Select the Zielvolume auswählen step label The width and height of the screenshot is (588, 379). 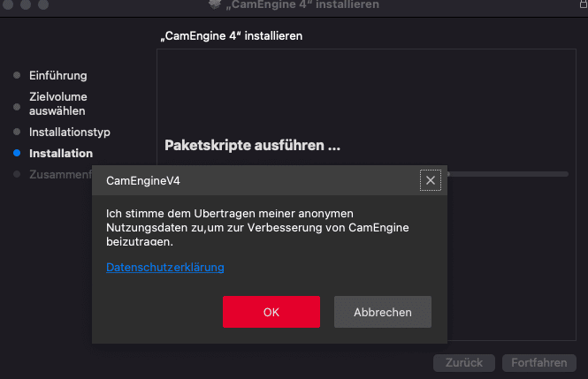[58, 104]
